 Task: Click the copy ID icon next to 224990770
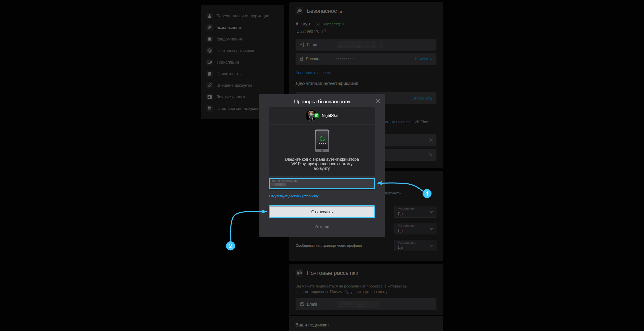tap(324, 31)
